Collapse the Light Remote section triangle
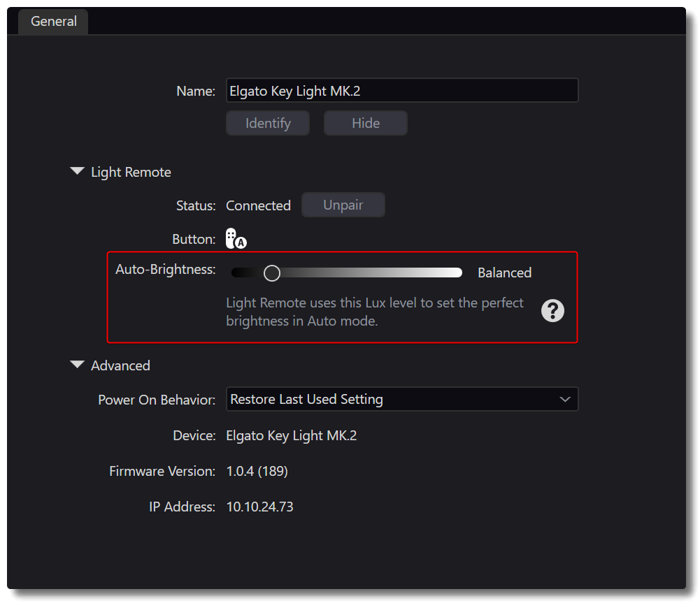This screenshot has width=700, height=603. click(77, 170)
